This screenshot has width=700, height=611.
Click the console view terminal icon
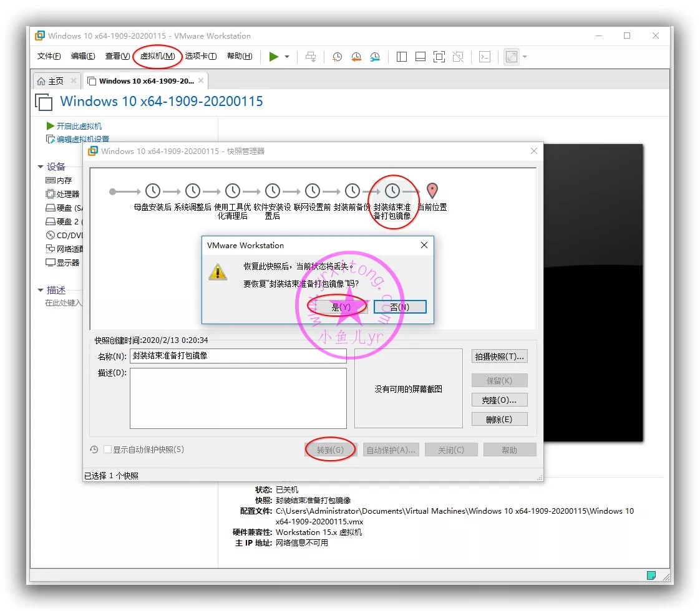pos(485,57)
